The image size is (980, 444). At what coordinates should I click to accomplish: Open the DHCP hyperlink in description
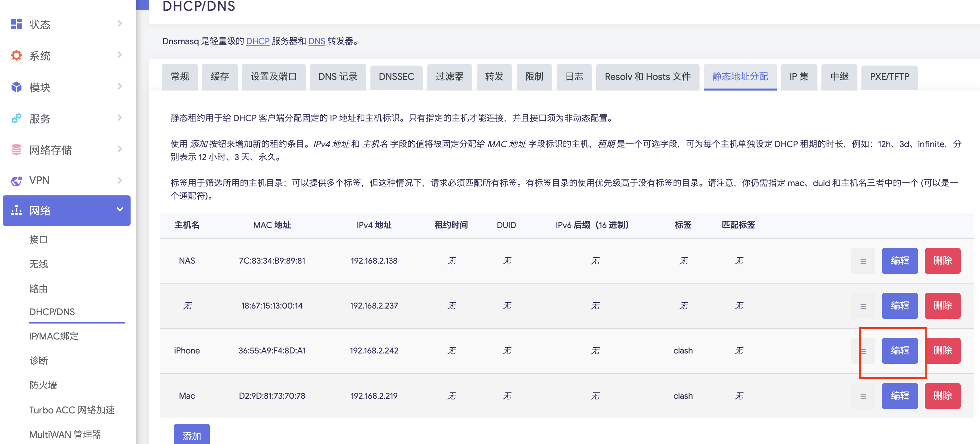coord(257,41)
